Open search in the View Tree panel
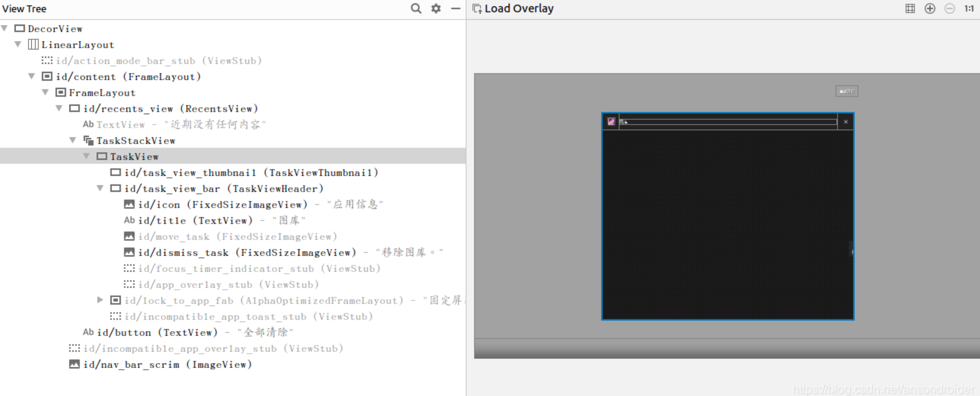Viewport: 980px width, 396px height. click(x=416, y=8)
